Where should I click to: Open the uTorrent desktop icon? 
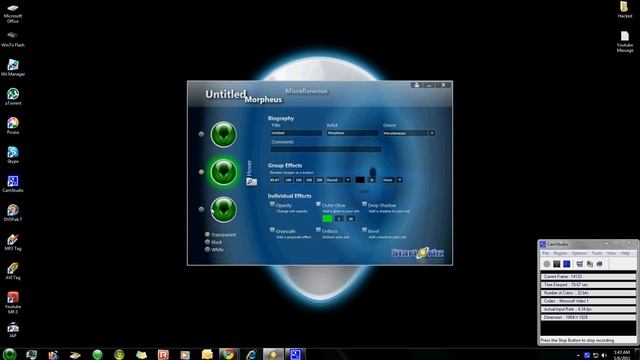(x=13, y=97)
